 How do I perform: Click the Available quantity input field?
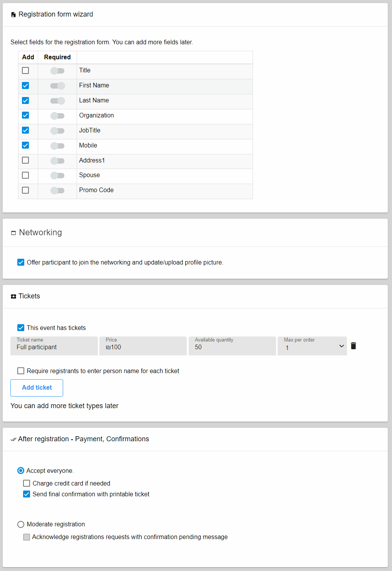(x=232, y=346)
